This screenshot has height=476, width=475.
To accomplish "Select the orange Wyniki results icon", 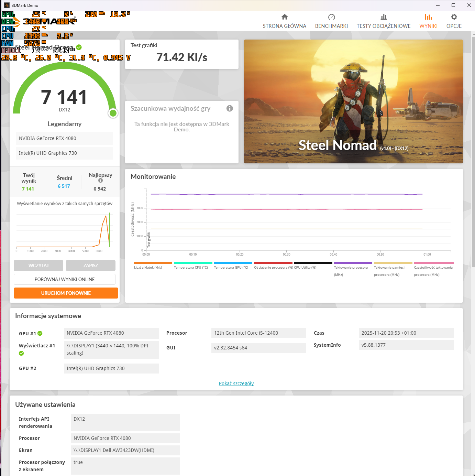I will click(428, 17).
